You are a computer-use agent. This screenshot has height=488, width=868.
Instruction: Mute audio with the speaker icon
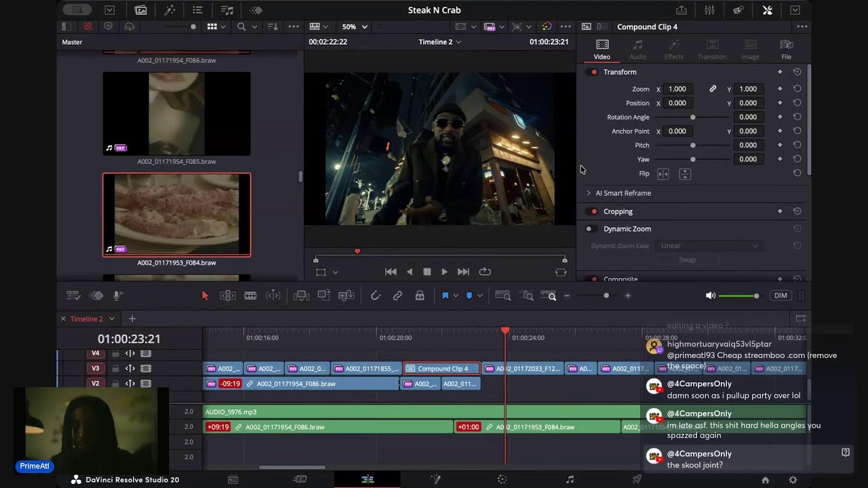(x=710, y=296)
